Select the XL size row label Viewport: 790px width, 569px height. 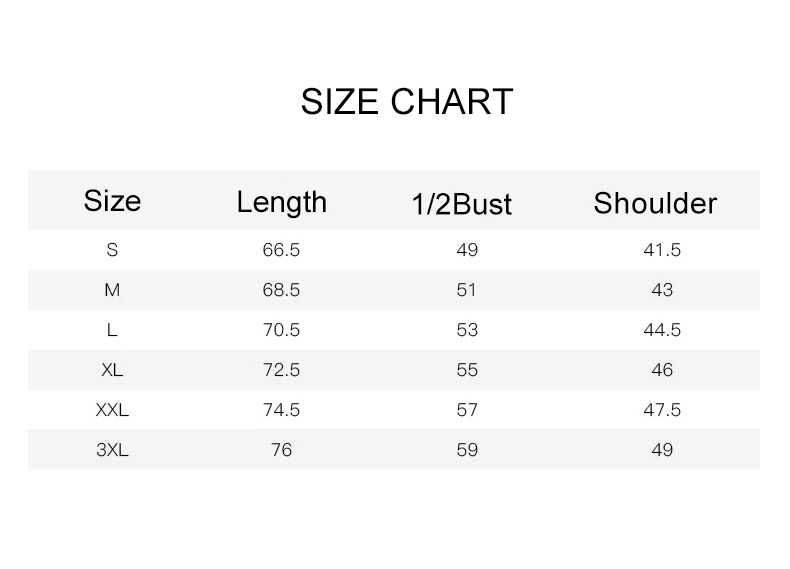click(x=112, y=370)
